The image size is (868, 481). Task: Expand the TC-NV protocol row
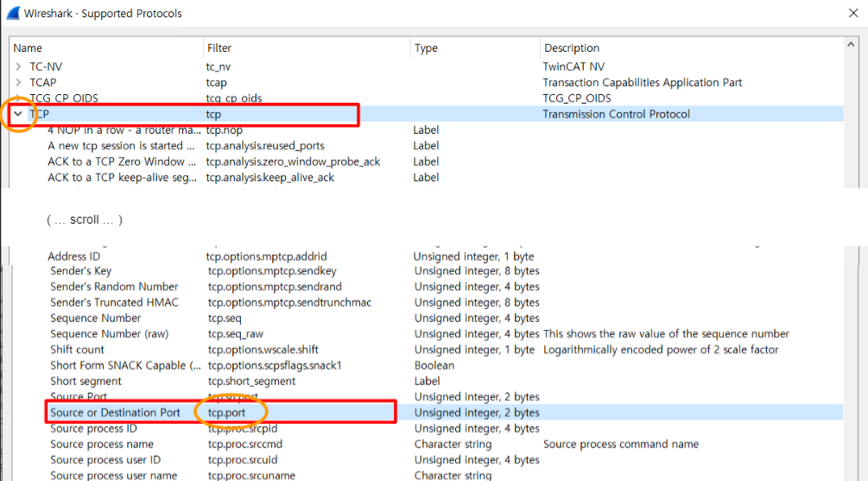pyautogui.click(x=18, y=66)
